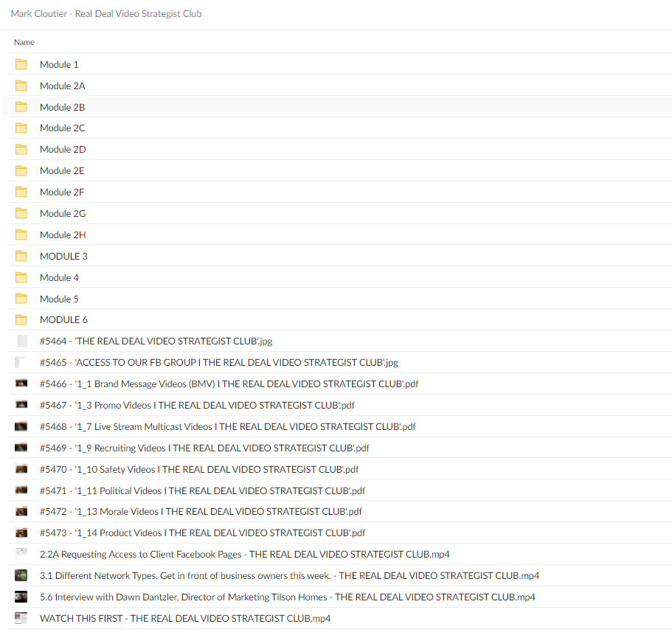Image resolution: width=672 pixels, height=638 pixels.
Task: Click the Module 4 folder icon
Action: coord(21,277)
